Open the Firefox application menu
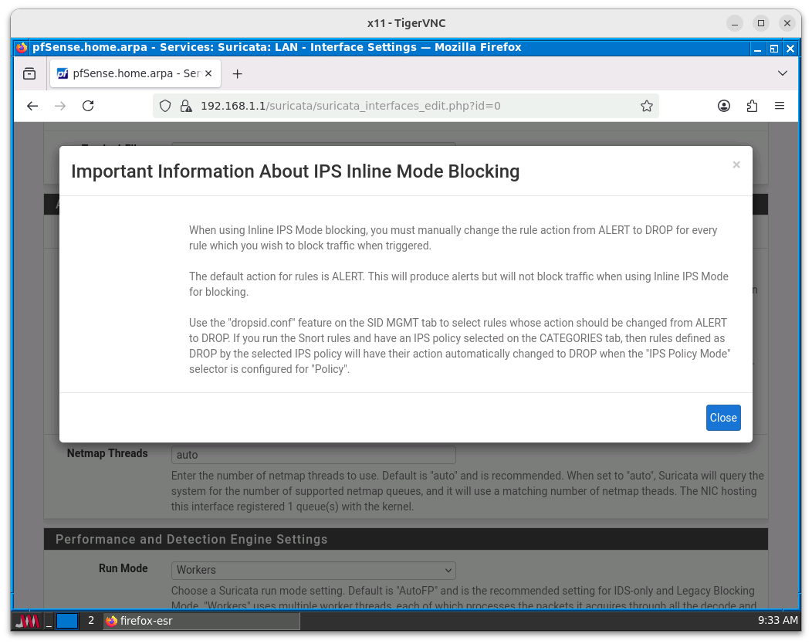Viewport: 812px width, 644px height. coord(780,107)
